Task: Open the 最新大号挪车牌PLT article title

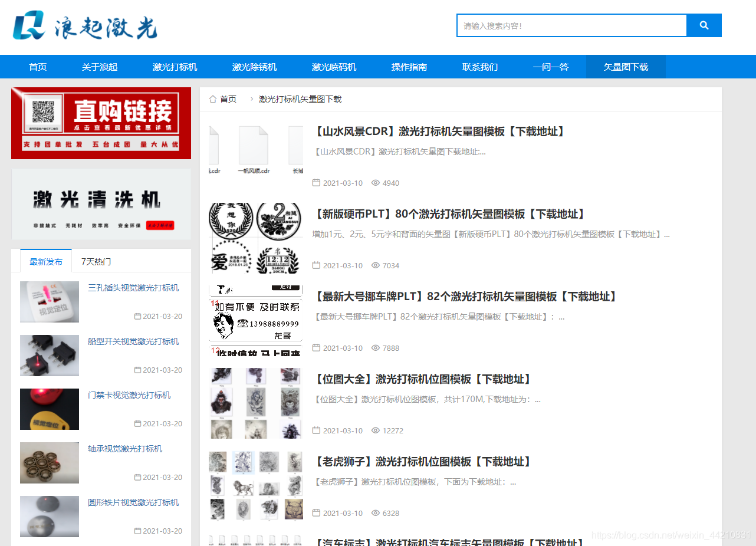Action: pos(465,297)
